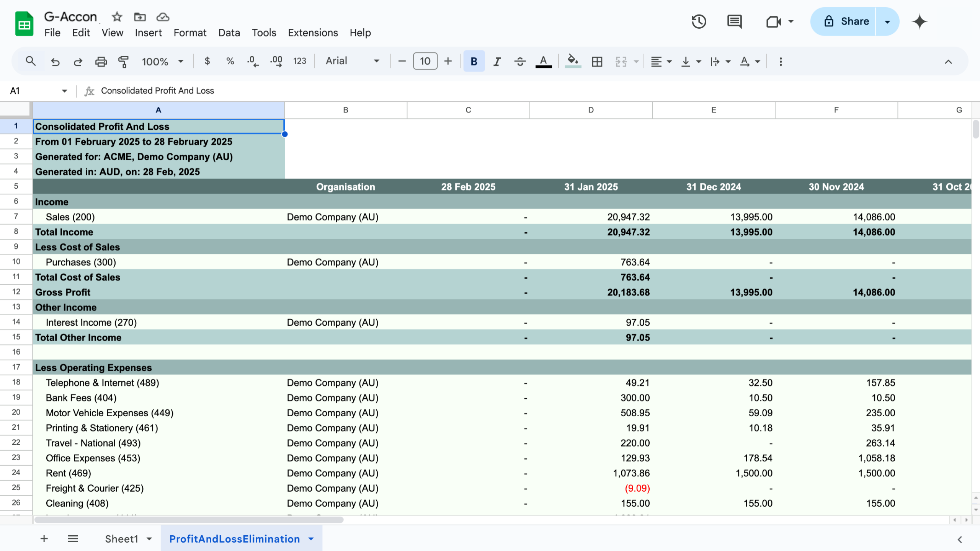Viewport: 980px width, 551px height.
Task: Open the Extensions menu
Action: [x=313, y=33]
